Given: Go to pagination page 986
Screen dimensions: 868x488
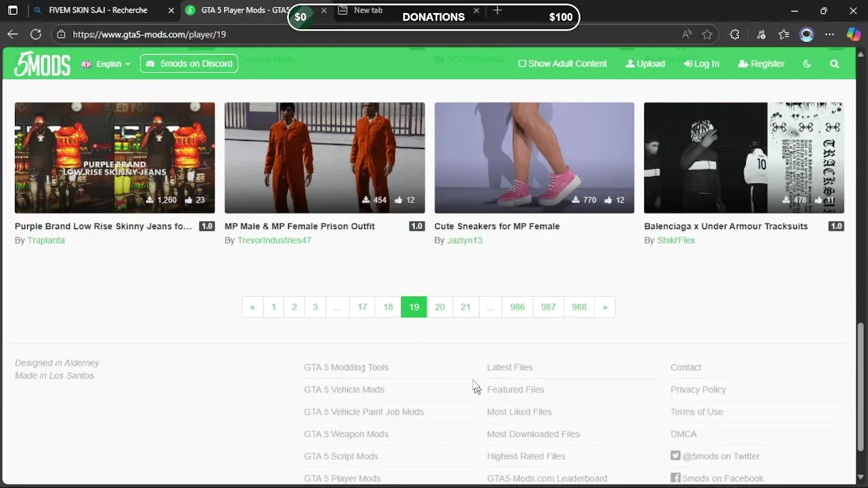Looking at the screenshot, I should tap(517, 307).
